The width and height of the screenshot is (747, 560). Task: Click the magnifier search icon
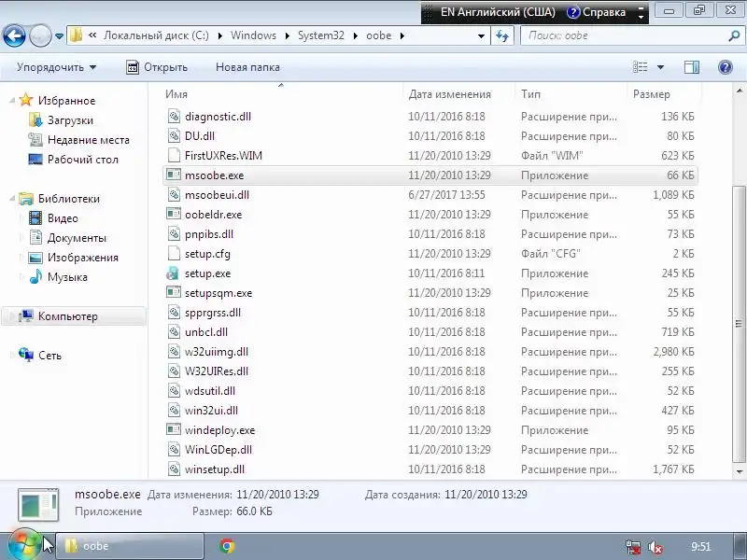pos(734,35)
